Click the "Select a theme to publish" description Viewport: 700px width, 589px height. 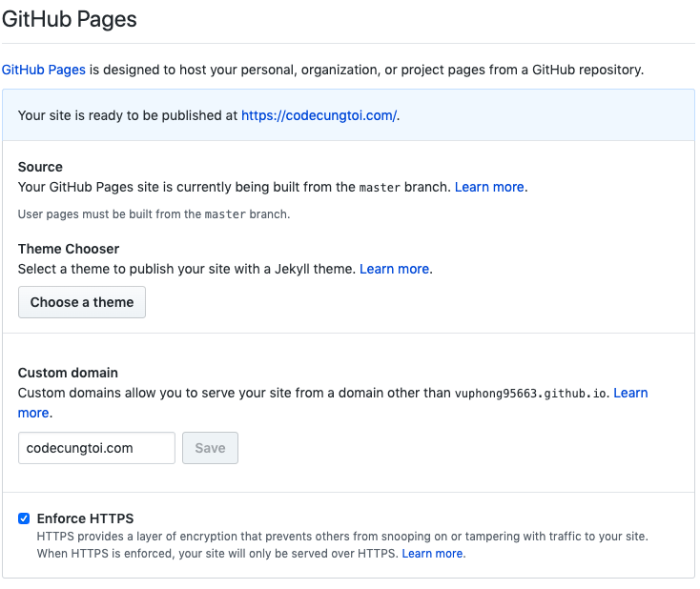coord(187,269)
